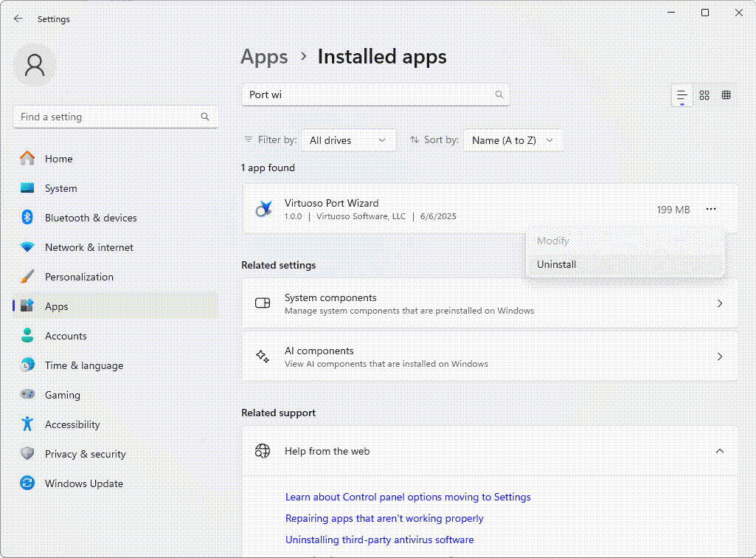Viewport: 756px width, 558px height.
Task: Go to Accessibility settings label
Action: click(72, 424)
